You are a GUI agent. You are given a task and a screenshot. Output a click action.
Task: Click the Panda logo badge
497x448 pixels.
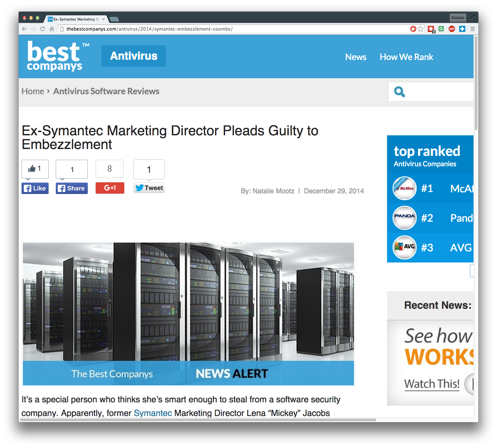click(405, 218)
